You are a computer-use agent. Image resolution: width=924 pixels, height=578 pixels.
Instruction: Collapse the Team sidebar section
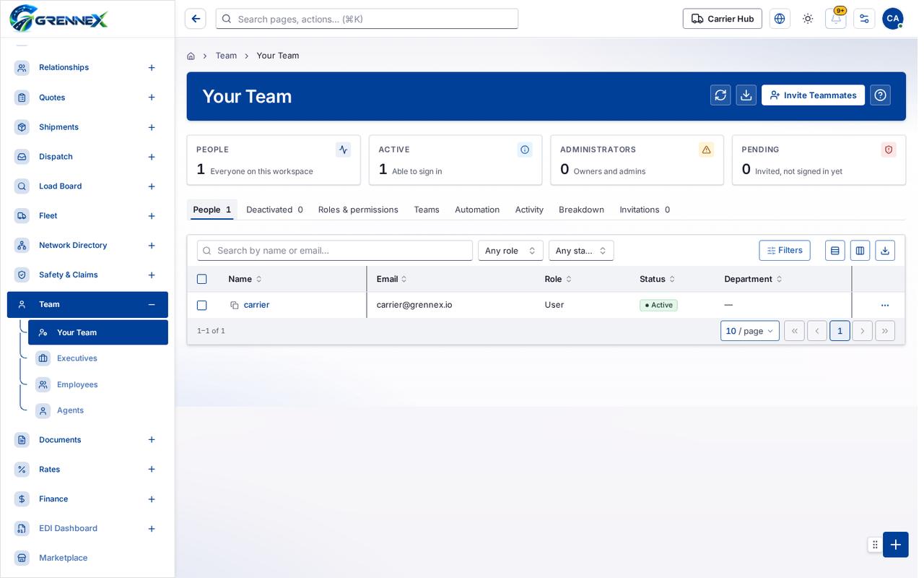(152, 305)
